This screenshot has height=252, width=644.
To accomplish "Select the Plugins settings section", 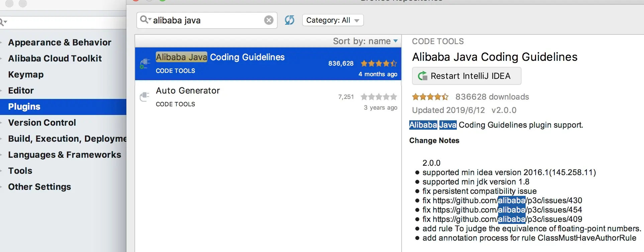I will 24,107.
